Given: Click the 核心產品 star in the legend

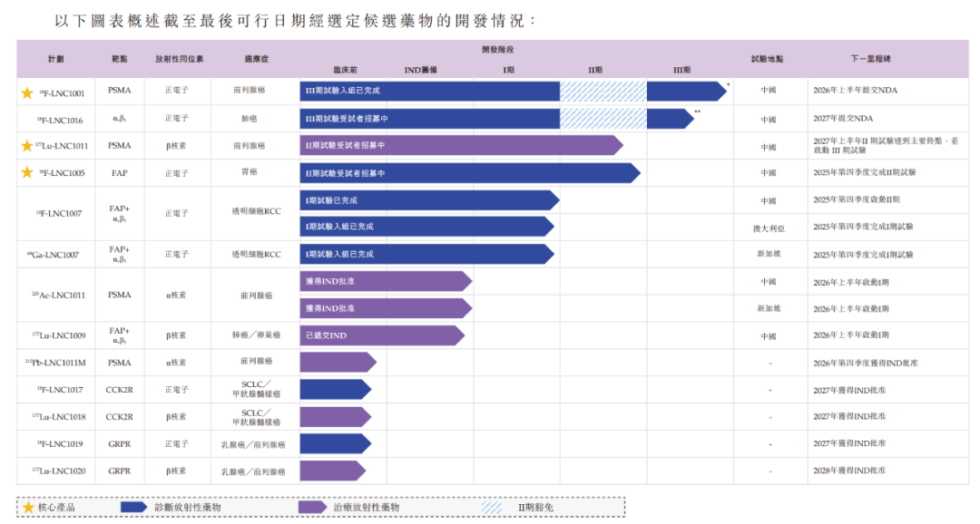Looking at the screenshot, I should coord(28,507).
